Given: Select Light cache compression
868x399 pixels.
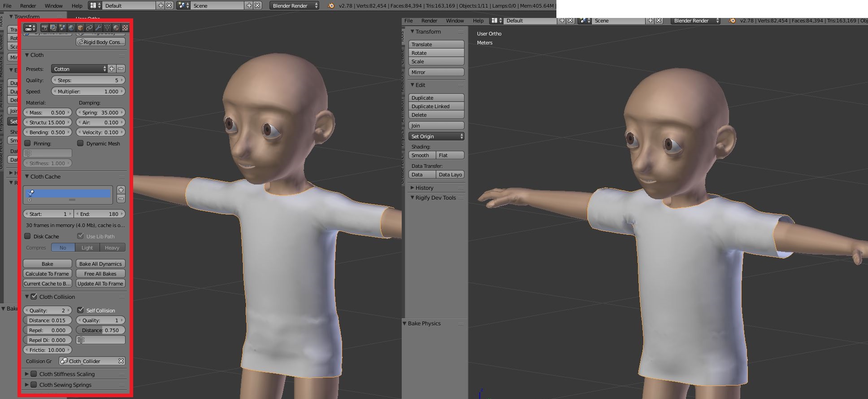Looking at the screenshot, I should coord(87,247).
